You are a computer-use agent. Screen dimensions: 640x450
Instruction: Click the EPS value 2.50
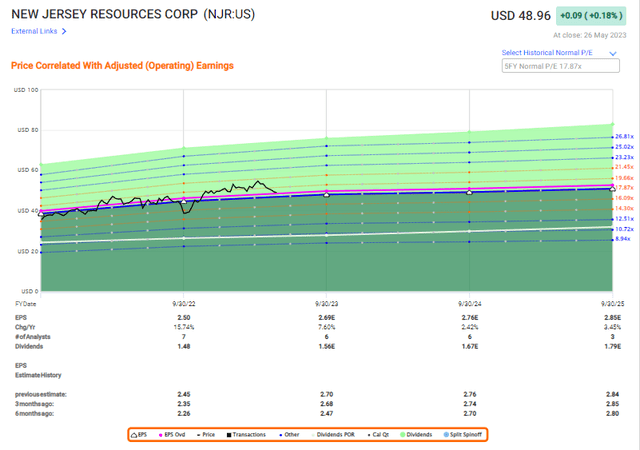pos(184,318)
